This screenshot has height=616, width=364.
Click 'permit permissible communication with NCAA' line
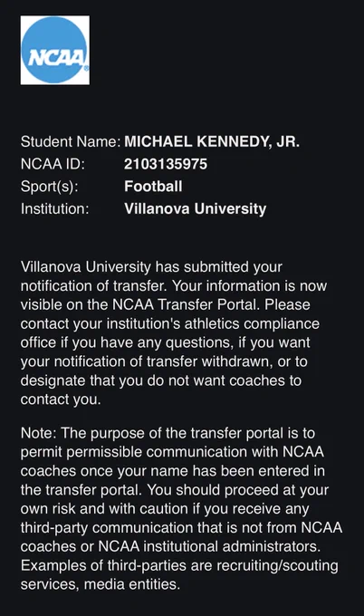[172, 452]
